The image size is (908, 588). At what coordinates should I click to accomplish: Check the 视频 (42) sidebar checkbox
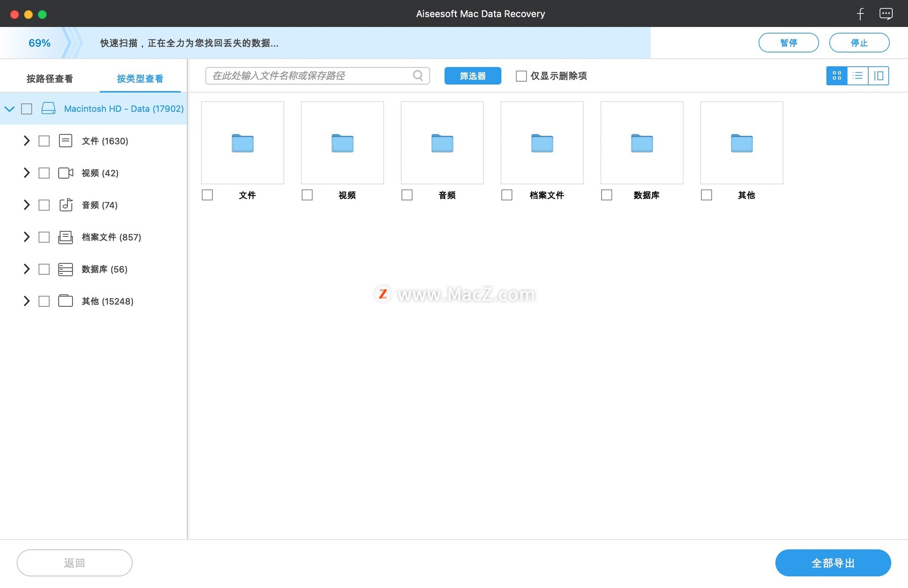pos(44,173)
